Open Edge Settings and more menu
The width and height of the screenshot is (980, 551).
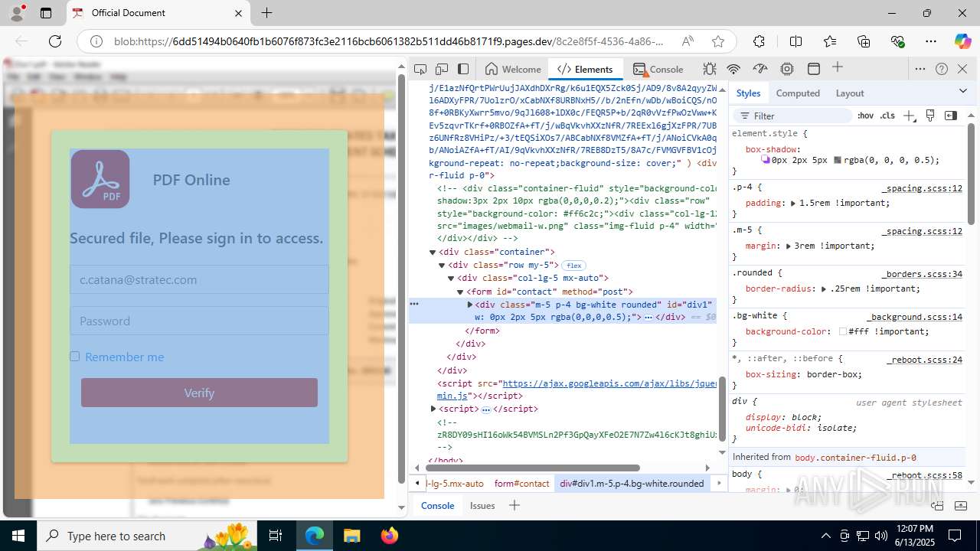point(931,41)
